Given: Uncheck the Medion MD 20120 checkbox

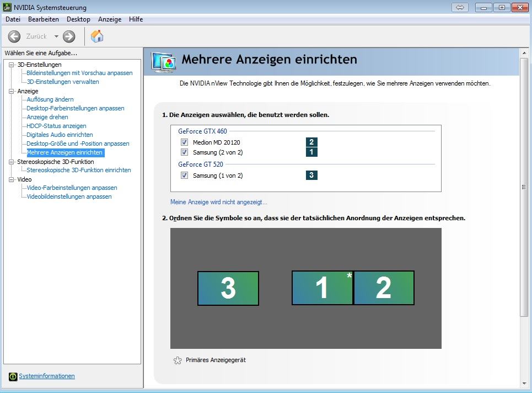Looking at the screenshot, I should click(x=184, y=142).
